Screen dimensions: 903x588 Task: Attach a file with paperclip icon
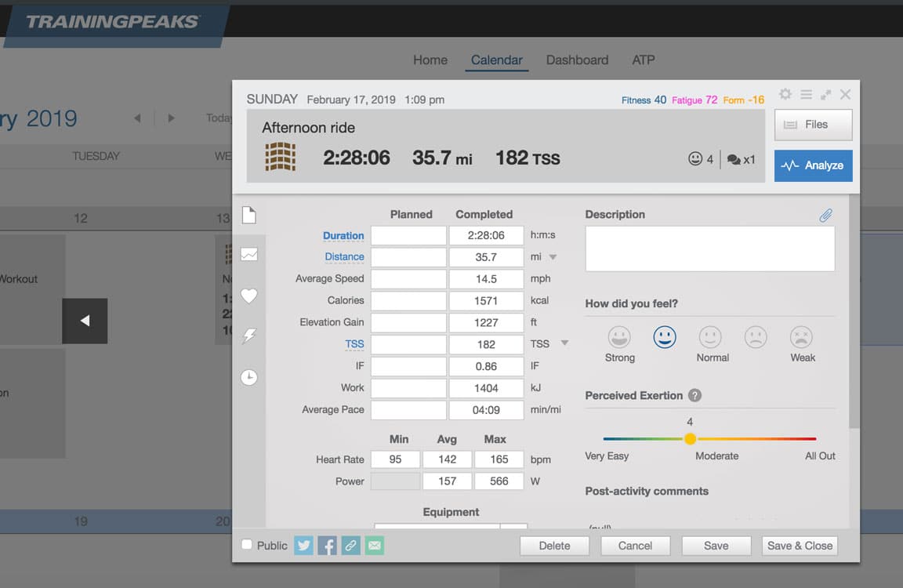click(826, 215)
